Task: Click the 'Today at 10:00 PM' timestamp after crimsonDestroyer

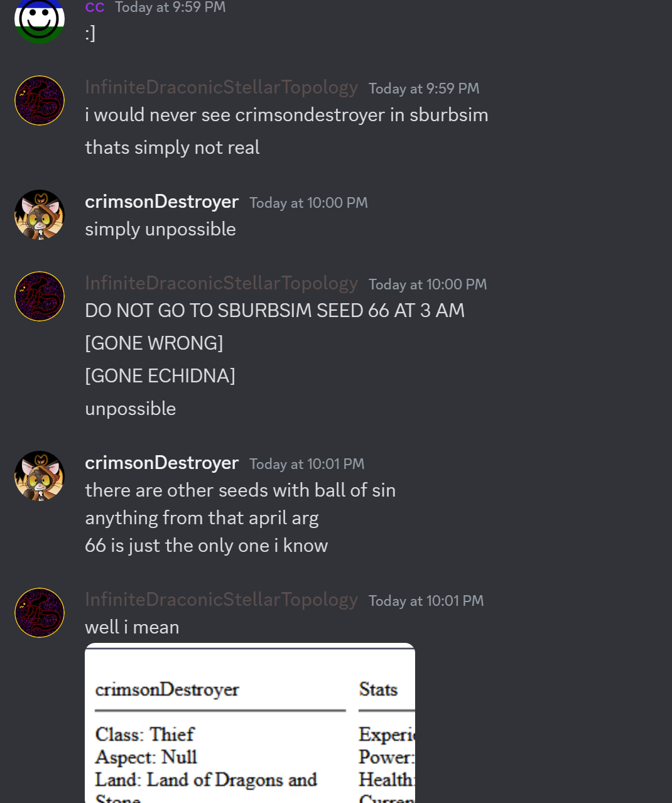Action: coord(308,203)
